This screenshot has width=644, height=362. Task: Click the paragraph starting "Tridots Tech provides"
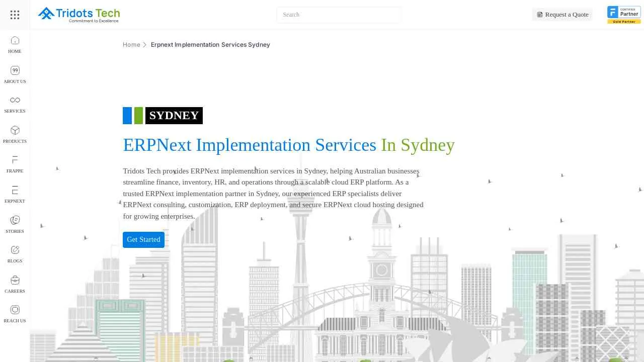pos(274,194)
